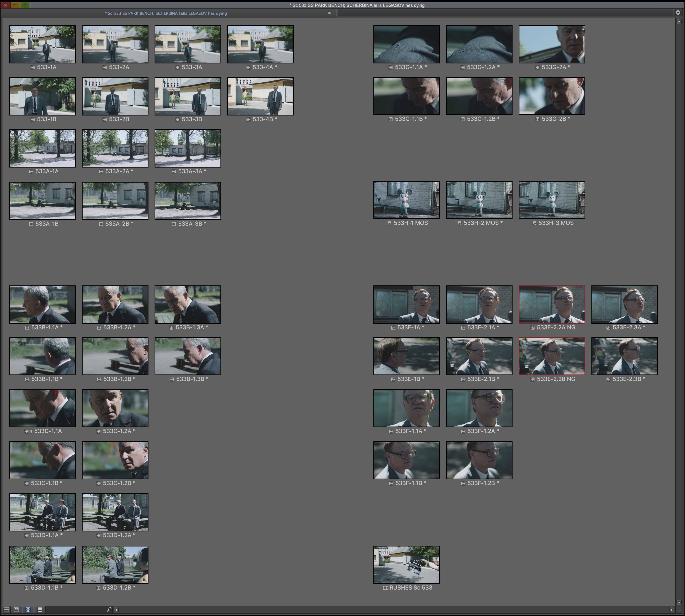Switch to bin container view icon
Image resolution: width=685 pixels, height=616 pixels.
click(x=6, y=609)
